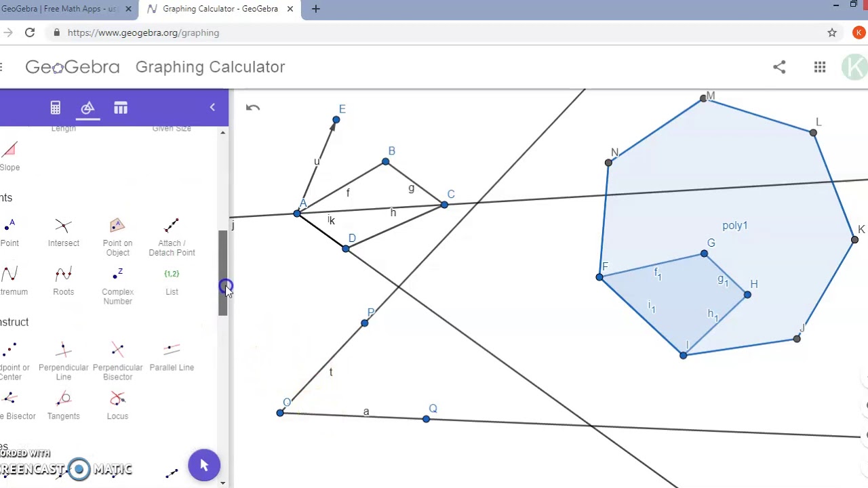Open a new browser tab
The width and height of the screenshot is (868, 488).
coord(315,9)
